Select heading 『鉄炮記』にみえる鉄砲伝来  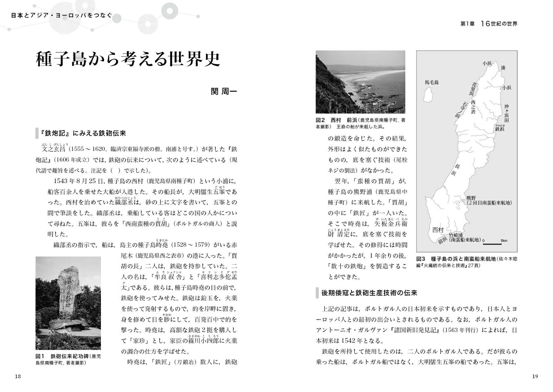point(83,133)
